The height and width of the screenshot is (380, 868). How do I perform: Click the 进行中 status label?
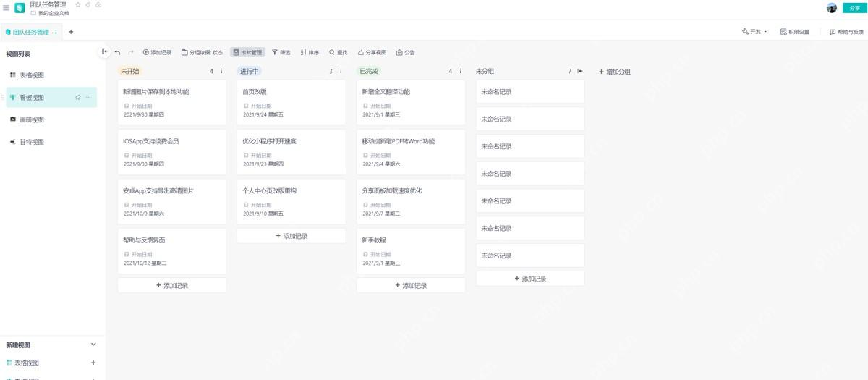[x=250, y=71]
